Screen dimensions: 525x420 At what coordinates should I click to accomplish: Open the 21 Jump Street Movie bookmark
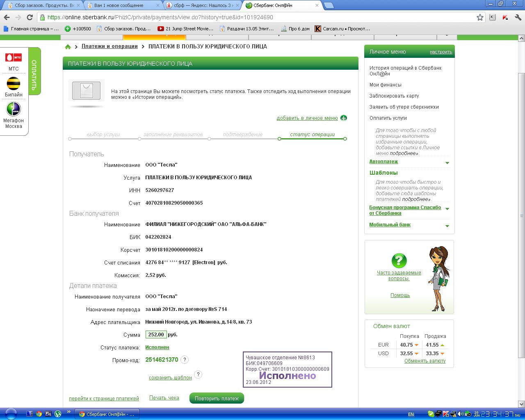185,29
